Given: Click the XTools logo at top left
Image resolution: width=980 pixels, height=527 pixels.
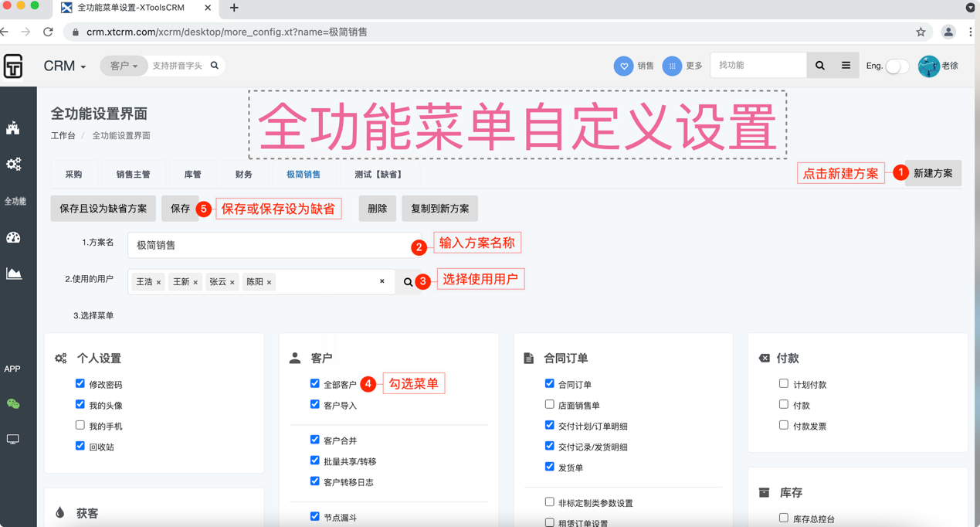Looking at the screenshot, I should click(x=13, y=66).
